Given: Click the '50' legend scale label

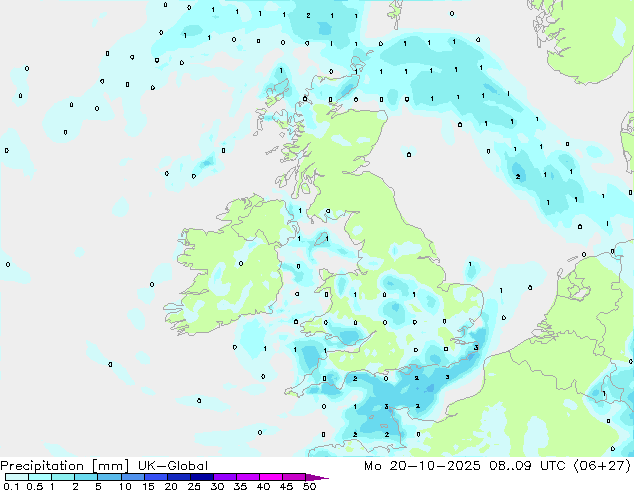Looking at the screenshot, I should click(x=310, y=486).
